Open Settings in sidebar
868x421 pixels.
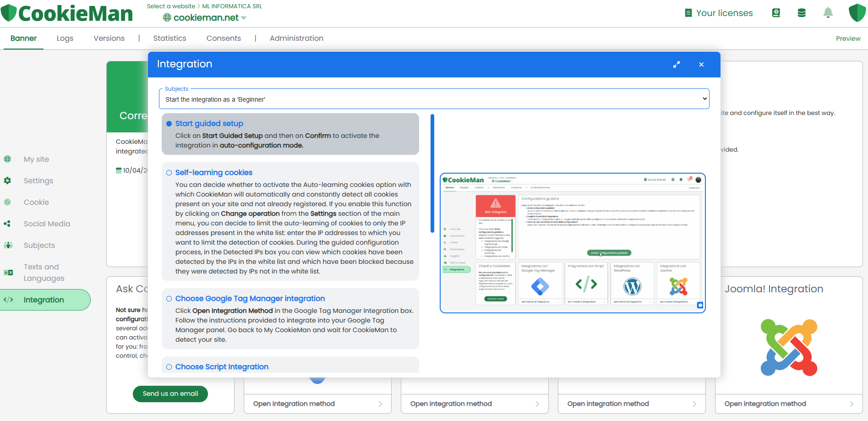click(38, 180)
